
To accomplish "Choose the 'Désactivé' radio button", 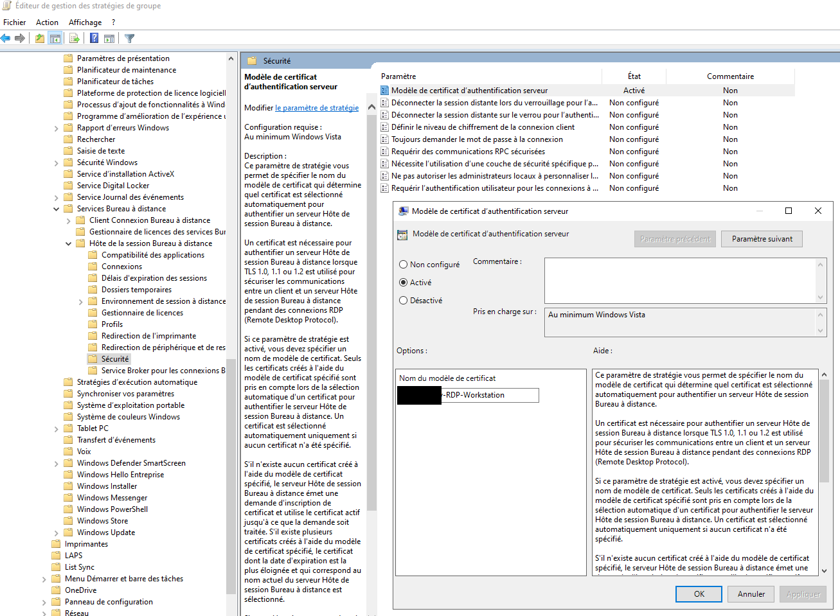I will tap(404, 301).
